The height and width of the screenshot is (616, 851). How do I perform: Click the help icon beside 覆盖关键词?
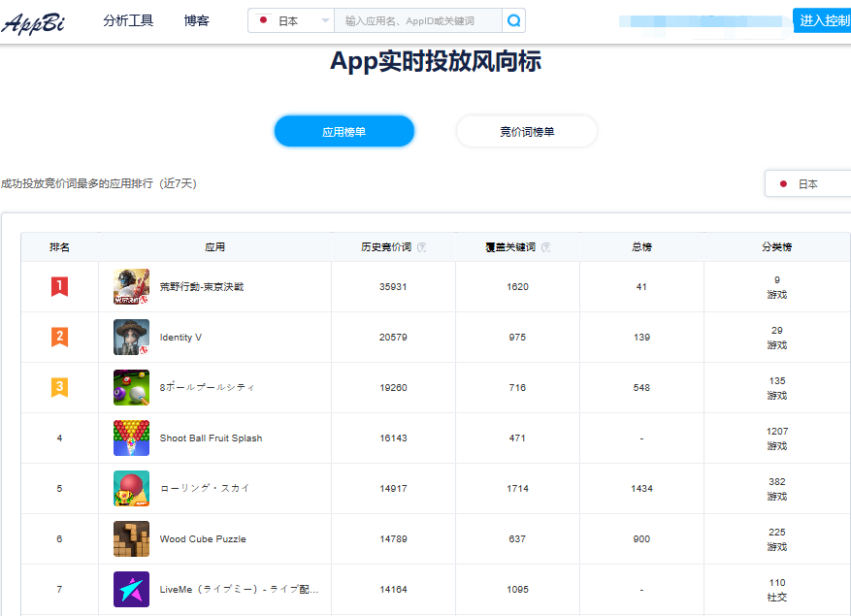click(x=547, y=246)
